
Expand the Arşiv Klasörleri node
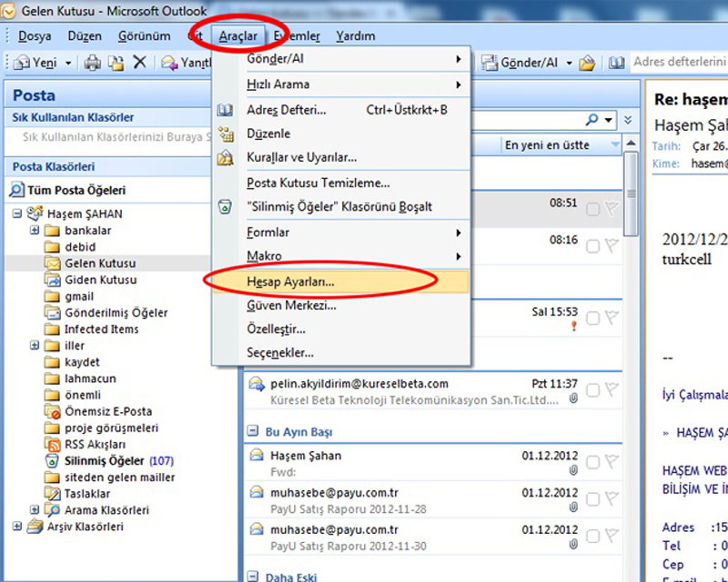point(17,527)
